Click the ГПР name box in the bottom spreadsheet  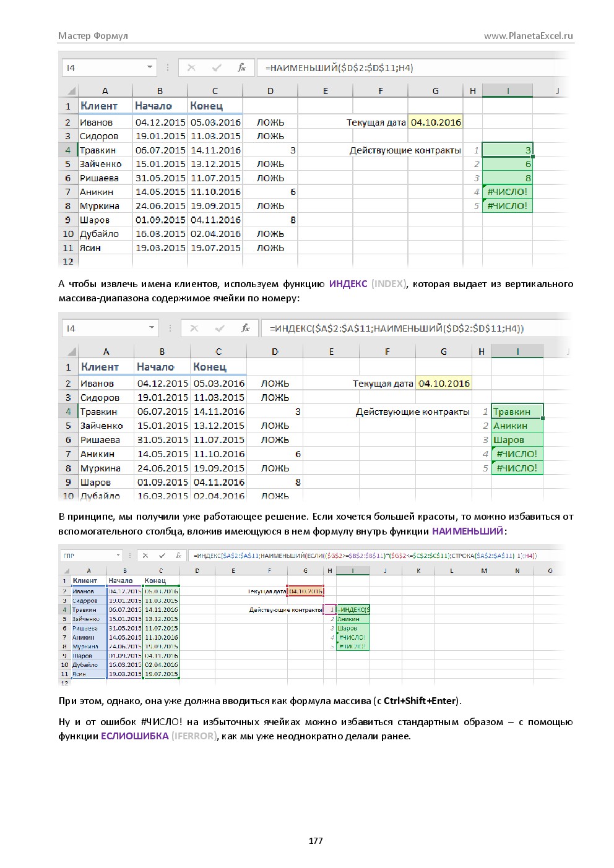[x=92, y=556]
